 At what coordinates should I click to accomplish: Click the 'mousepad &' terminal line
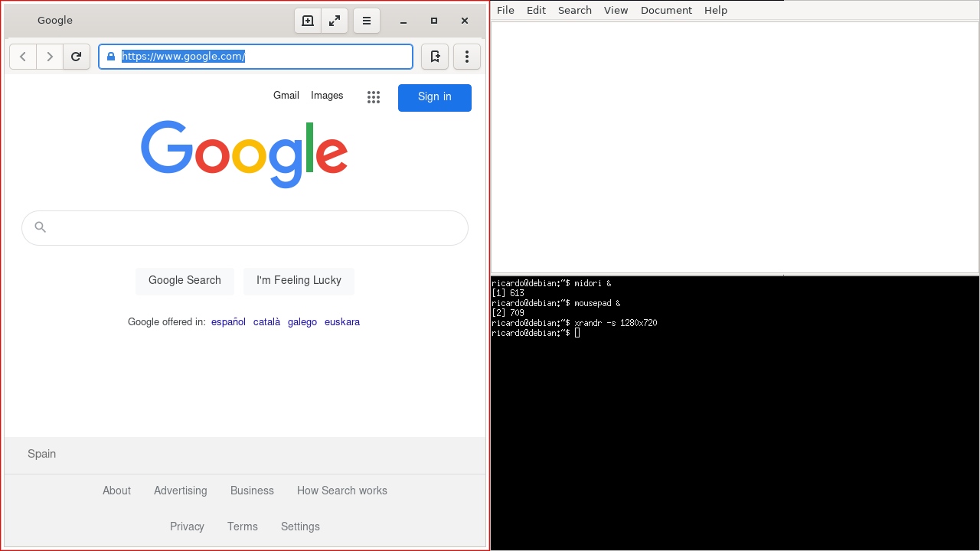tap(556, 303)
